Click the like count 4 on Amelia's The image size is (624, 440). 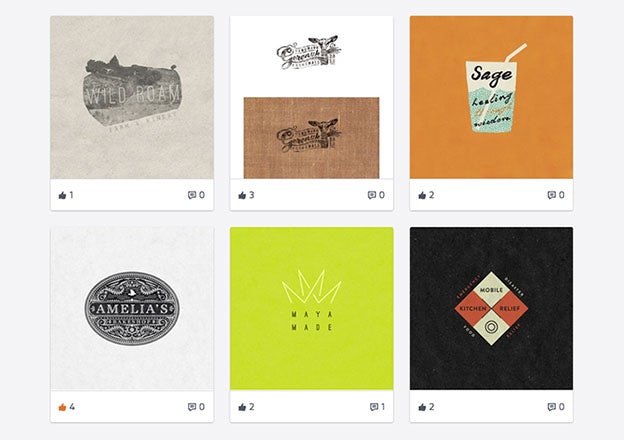[x=72, y=407]
